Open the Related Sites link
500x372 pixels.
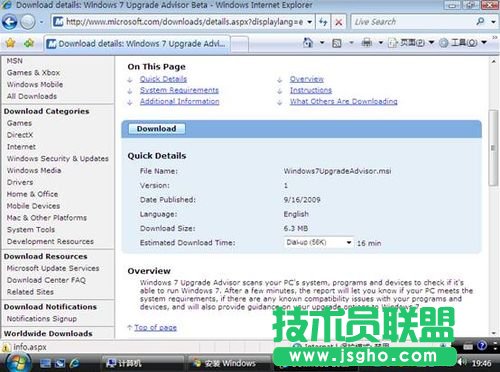click(30, 292)
